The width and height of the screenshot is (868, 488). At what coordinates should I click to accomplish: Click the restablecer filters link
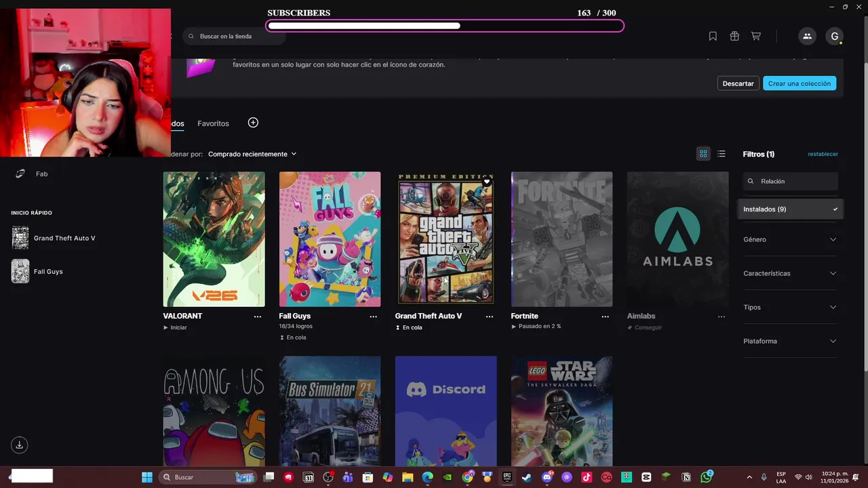tap(823, 154)
